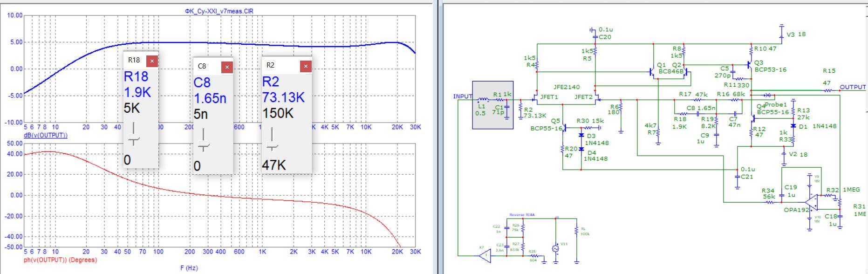The image size is (868, 274).
Task: Click the R17 47k resistor label
Action: 693,94
